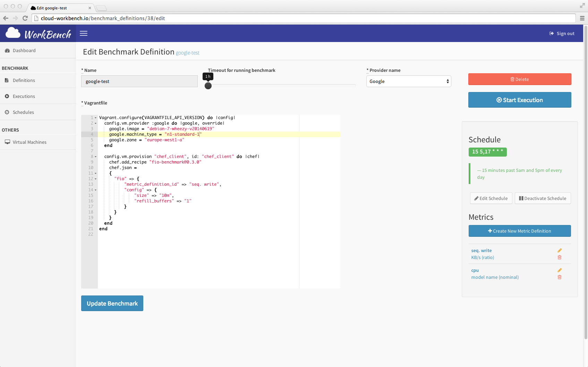The height and width of the screenshot is (367, 588).
Task: Open Definitions in the sidebar
Action: (x=24, y=80)
